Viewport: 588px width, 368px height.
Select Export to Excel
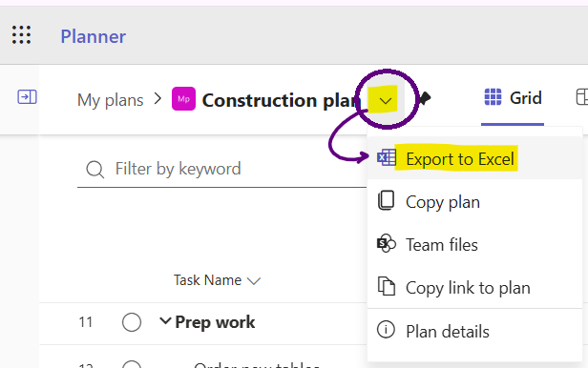[460, 159]
